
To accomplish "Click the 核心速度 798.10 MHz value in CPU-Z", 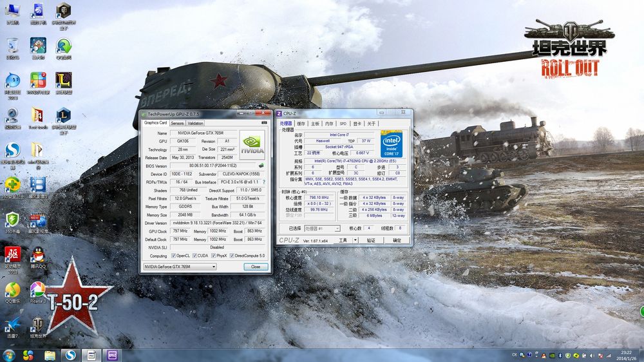I will pos(319,198).
